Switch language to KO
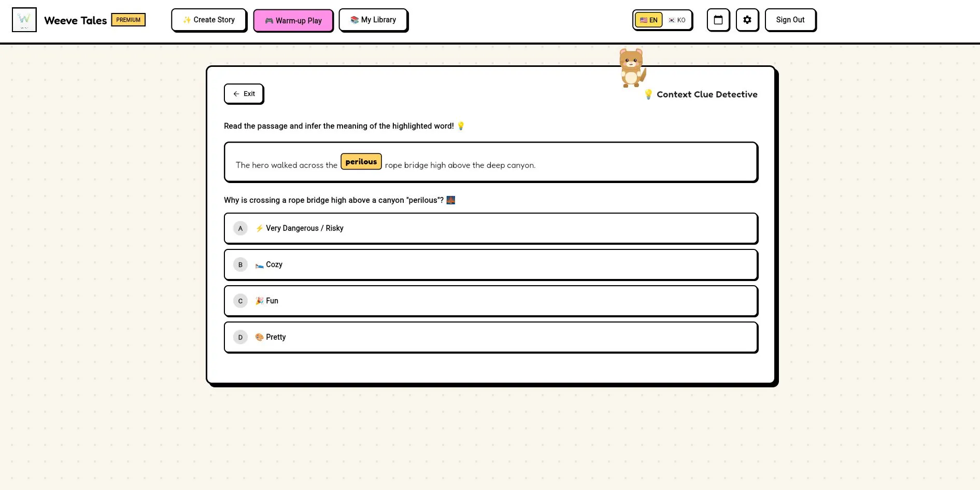980x490 pixels. click(x=677, y=20)
